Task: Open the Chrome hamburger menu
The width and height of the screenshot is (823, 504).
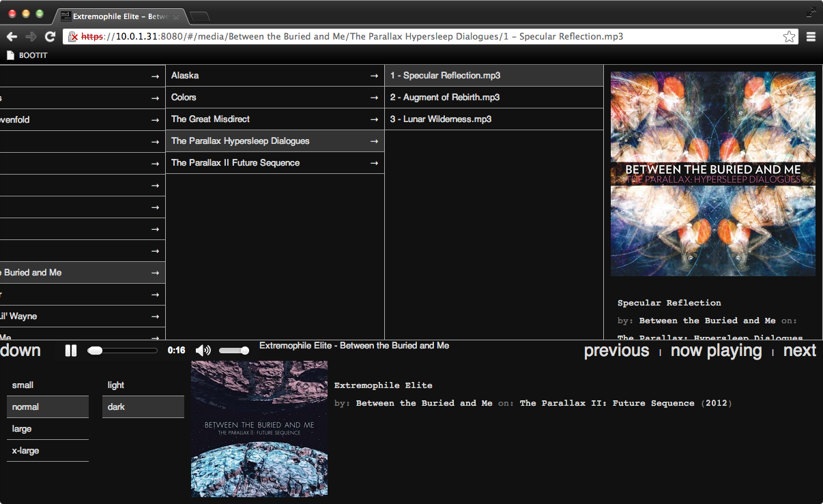Action: point(811,37)
